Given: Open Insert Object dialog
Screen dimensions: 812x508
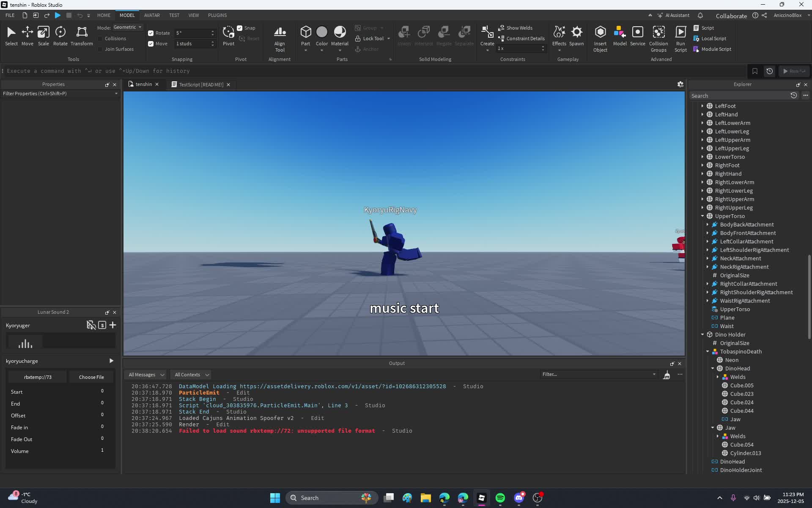Looking at the screenshot, I should [x=600, y=39].
